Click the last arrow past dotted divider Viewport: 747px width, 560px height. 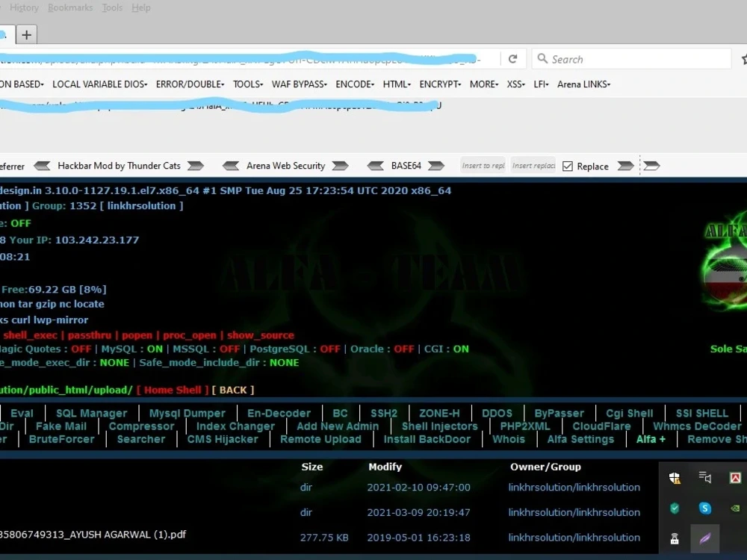(x=651, y=166)
